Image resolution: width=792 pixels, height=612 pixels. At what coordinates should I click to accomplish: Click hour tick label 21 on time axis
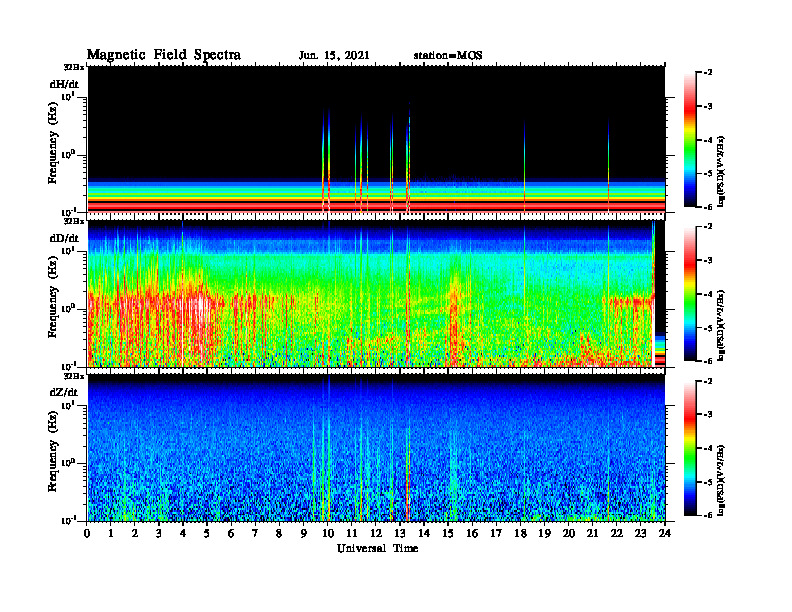pyautogui.click(x=592, y=533)
